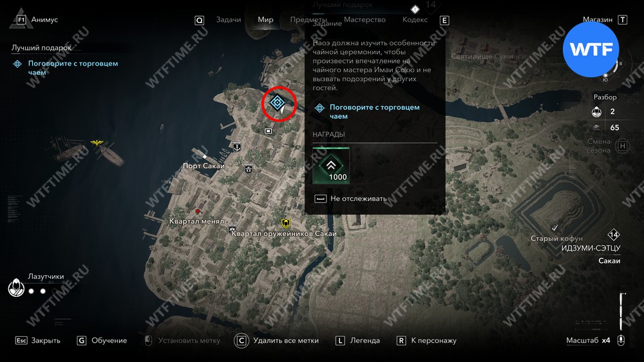This screenshot has width=644, height=362.
Task: Open the Задачи tab
Action: [229, 19]
